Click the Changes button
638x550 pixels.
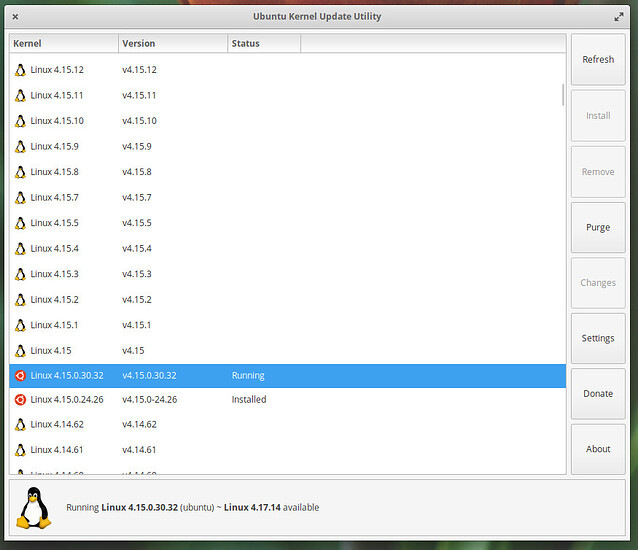click(x=598, y=283)
